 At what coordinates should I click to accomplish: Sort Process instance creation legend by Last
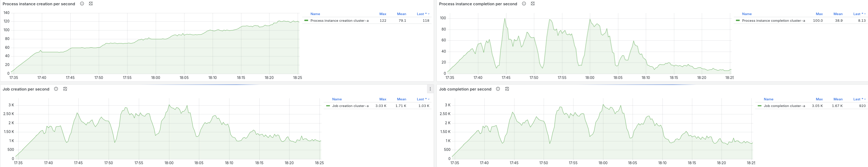pyautogui.click(x=423, y=14)
